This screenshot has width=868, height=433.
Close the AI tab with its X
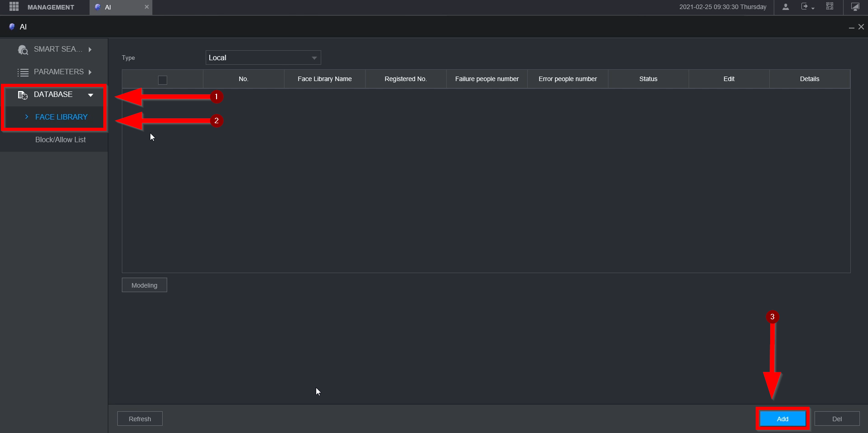pos(147,7)
